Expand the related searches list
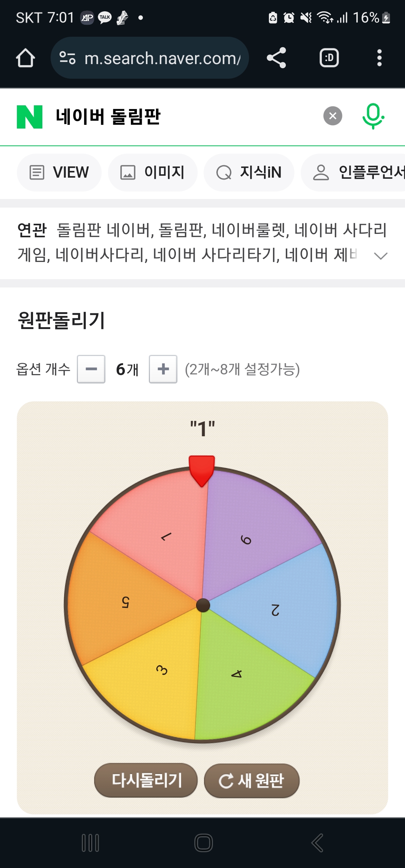Viewport: 405px width, 868px height. [x=381, y=256]
